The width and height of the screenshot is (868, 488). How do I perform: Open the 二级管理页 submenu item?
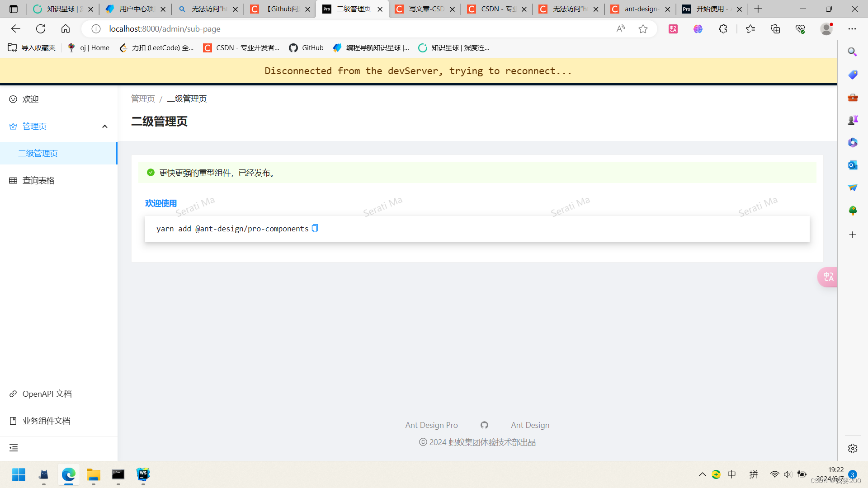tap(59, 153)
